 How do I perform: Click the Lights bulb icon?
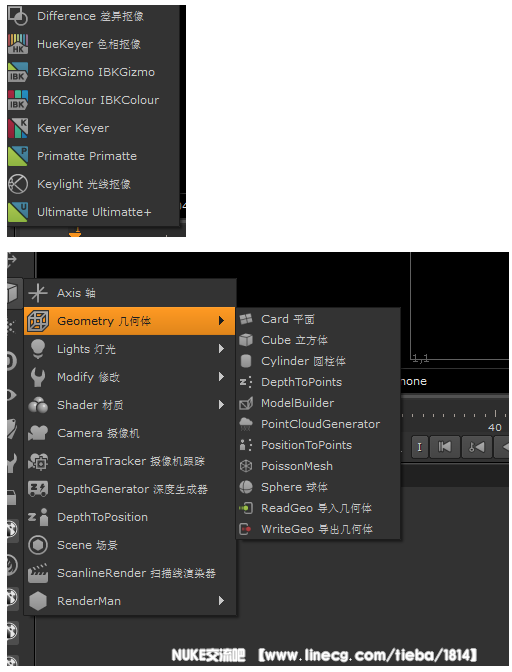coord(38,349)
